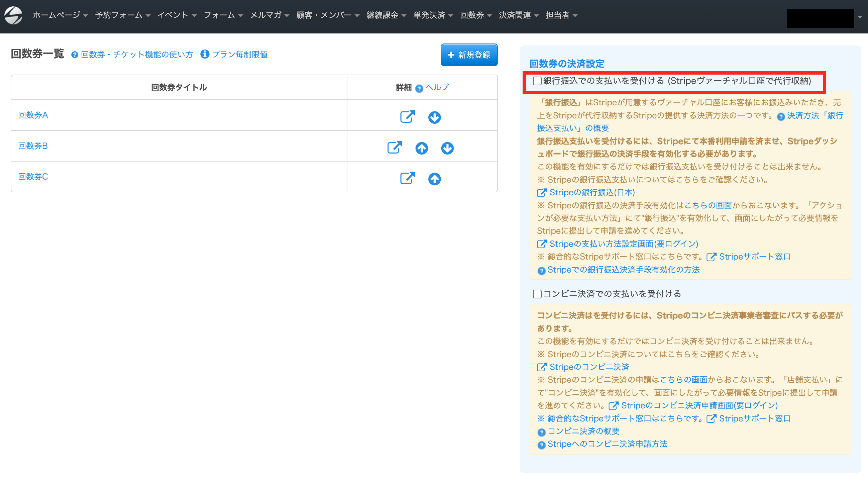Move 回数券B up with the up arrow
Viewport: 868px width, 477px height.
click(x=422, y=148)
